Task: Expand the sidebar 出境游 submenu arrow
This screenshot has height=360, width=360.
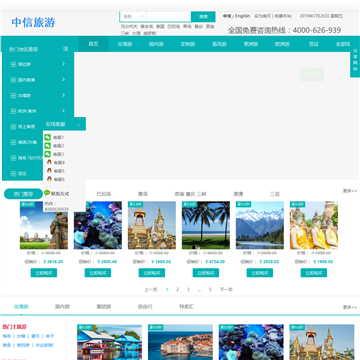Action: click(x=63, y=95)
